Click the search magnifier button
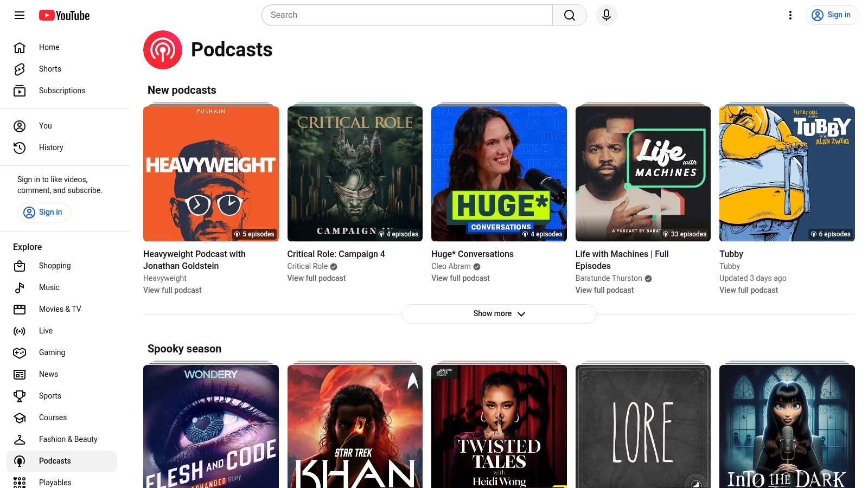 click(x=569, y=15)
